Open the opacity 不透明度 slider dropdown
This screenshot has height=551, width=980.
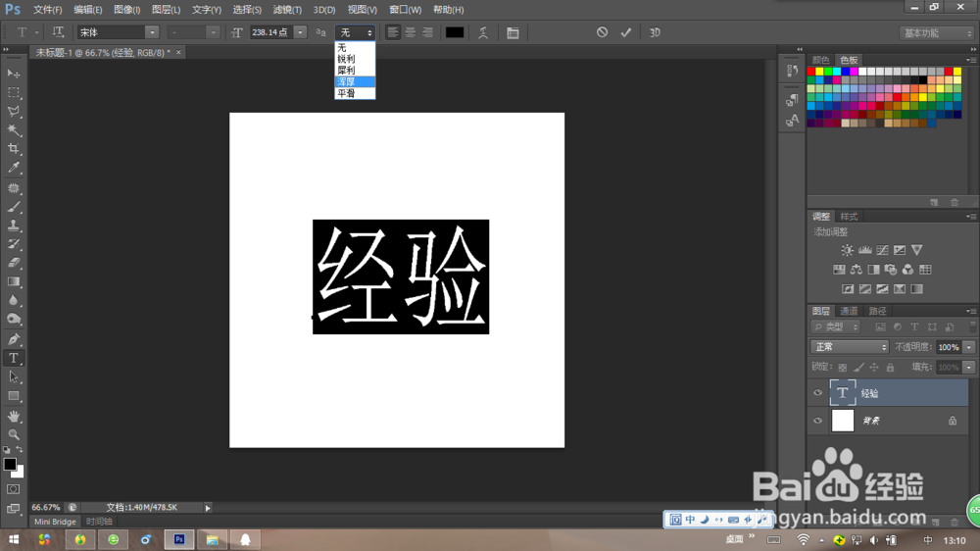tap(969, 347)
